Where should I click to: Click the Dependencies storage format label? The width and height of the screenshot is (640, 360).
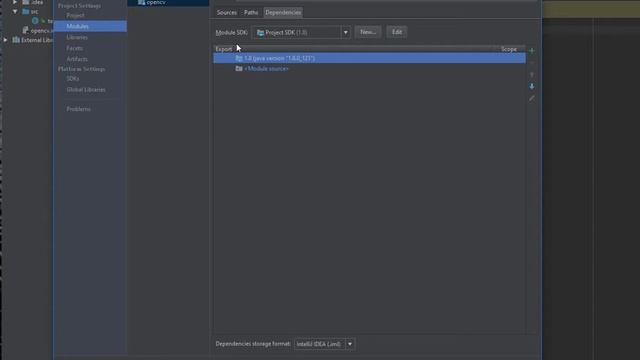253,344
